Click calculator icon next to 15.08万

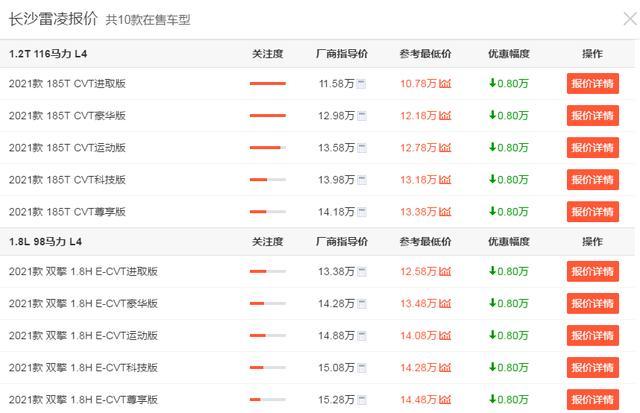click(x=361, y=367)
